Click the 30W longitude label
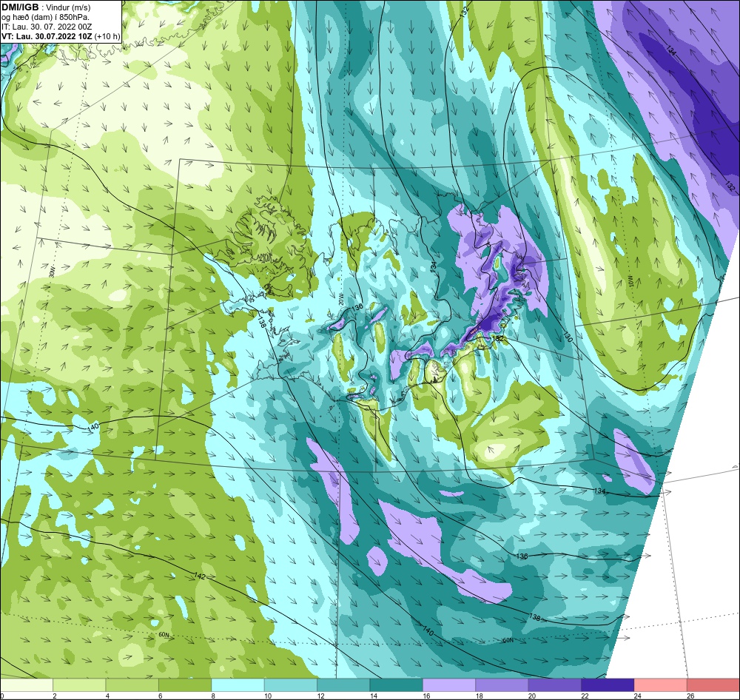This screenshot has height=700, width=740. pyautogui.click(x=52, y=273)
